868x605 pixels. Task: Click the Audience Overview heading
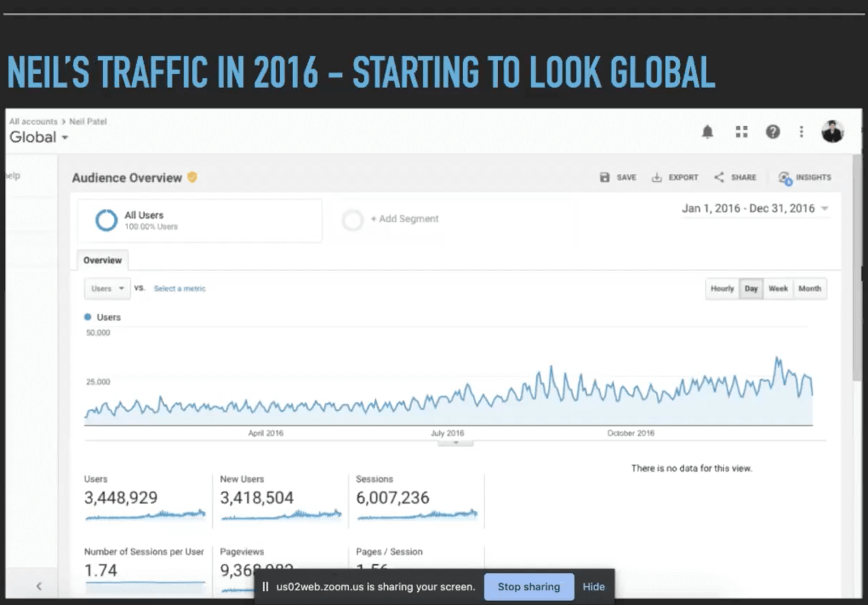pos(127,178)
